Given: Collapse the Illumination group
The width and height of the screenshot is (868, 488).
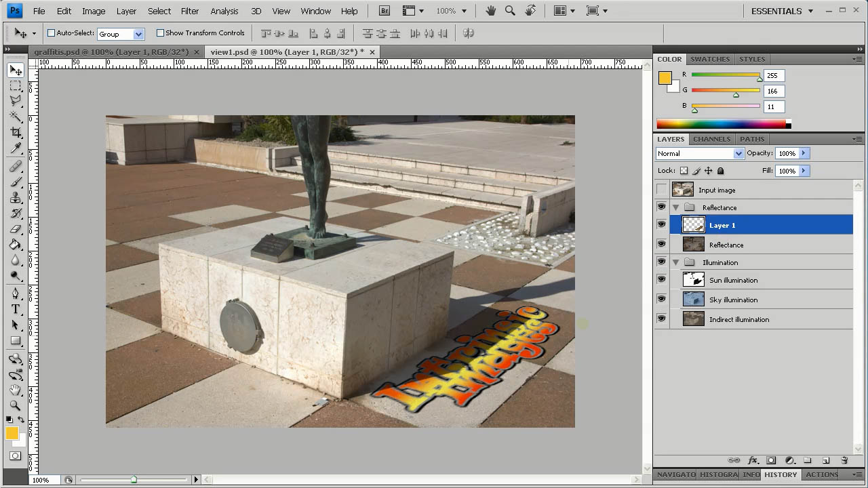Looking at the screenshot, I should [x=676, y=262].
